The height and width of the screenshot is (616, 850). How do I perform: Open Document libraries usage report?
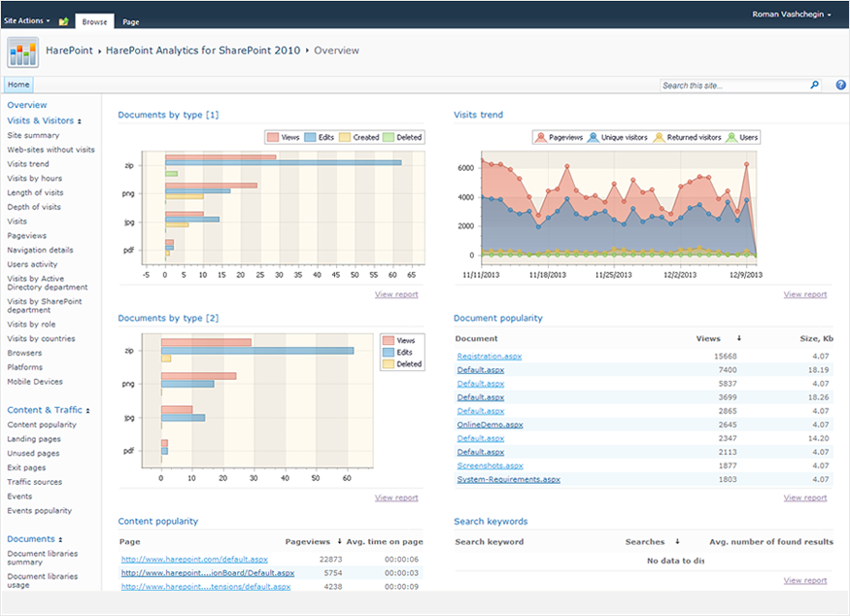pos(43,581)
